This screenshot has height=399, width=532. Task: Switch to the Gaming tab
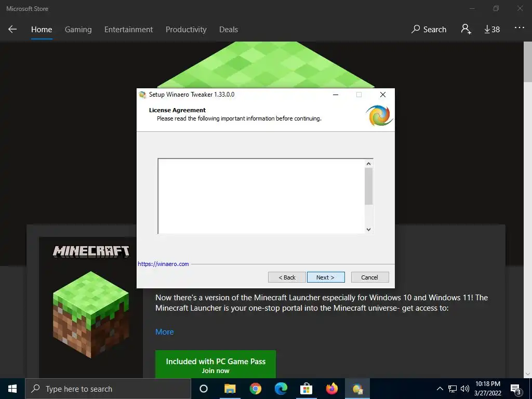[x=78, y=30]
